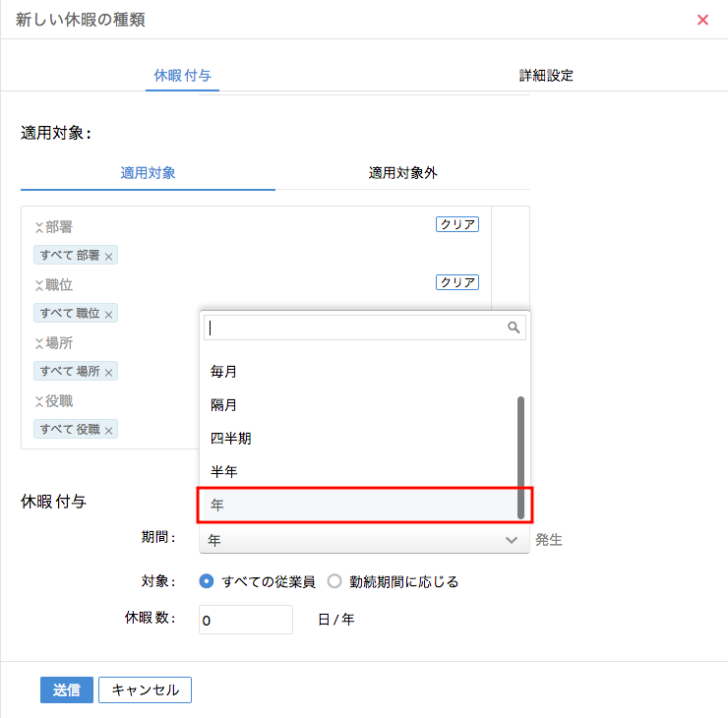Focus the 休暇数 number input field
Viewport: 728px width, 718px height.
point(246,620)
